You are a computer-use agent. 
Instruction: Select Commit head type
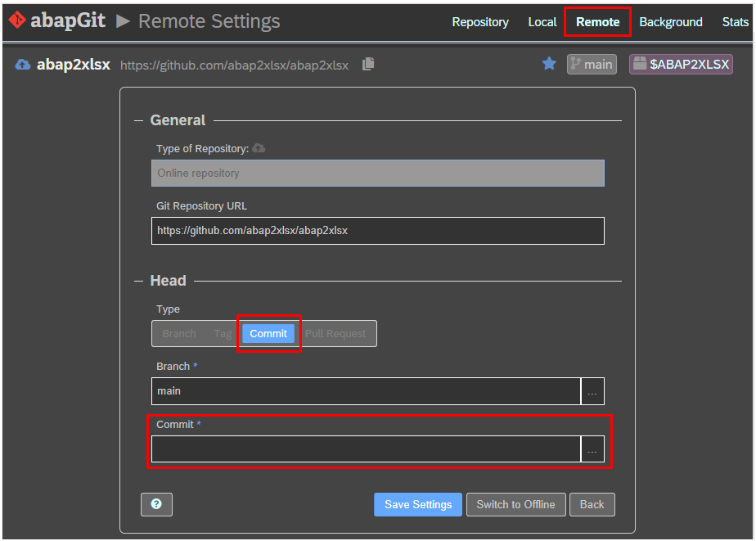pos(268,334)
